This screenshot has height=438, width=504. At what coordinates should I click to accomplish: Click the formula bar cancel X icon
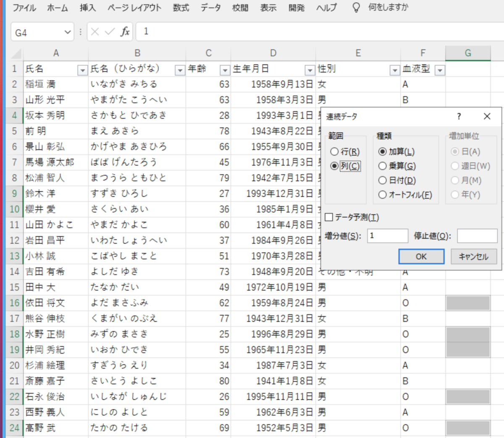coord(95,32)
